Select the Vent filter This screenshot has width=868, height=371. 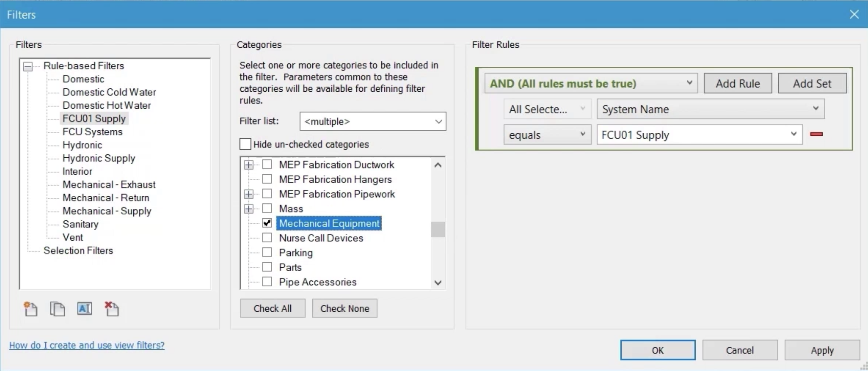click(x=73, y=237)
